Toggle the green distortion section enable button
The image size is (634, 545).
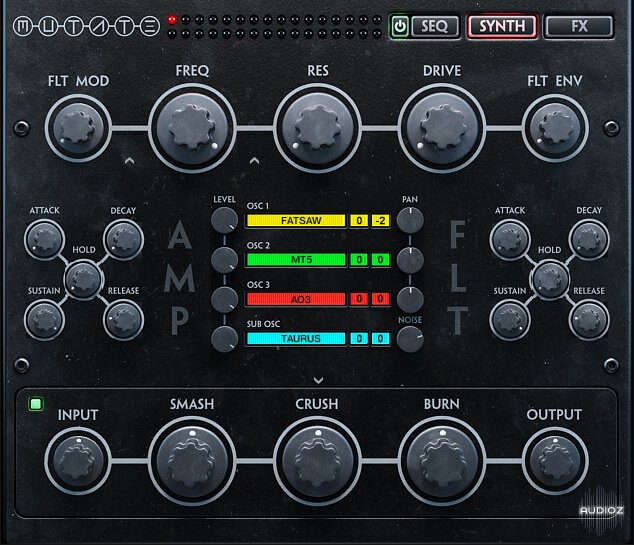tap(36, 404)
